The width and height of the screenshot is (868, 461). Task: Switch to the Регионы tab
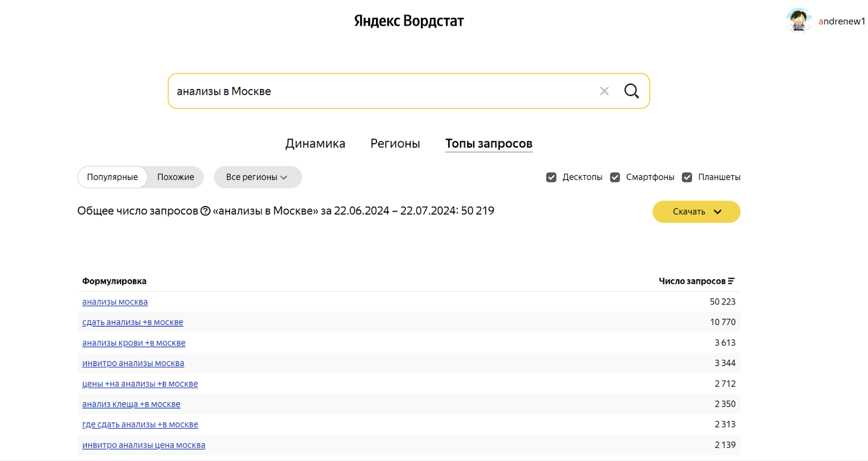tap(395, 144)
